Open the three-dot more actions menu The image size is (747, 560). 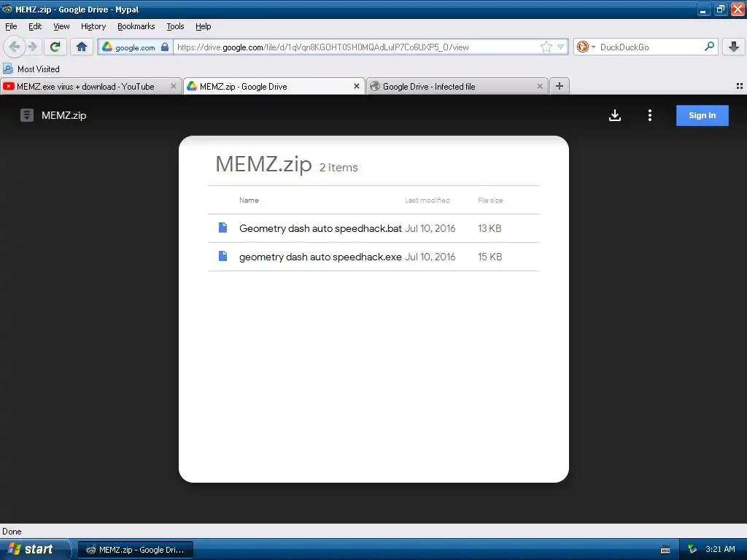coord(650,115)
